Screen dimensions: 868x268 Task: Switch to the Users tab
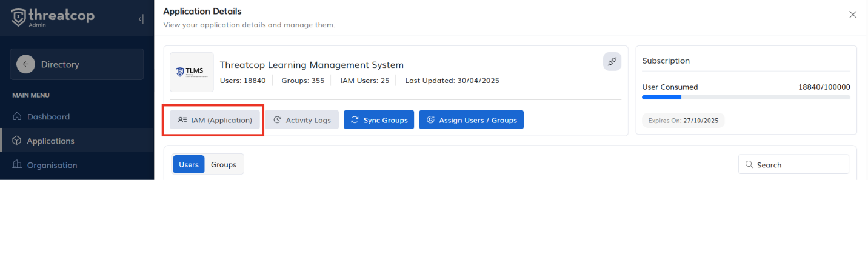pos(189,164)
